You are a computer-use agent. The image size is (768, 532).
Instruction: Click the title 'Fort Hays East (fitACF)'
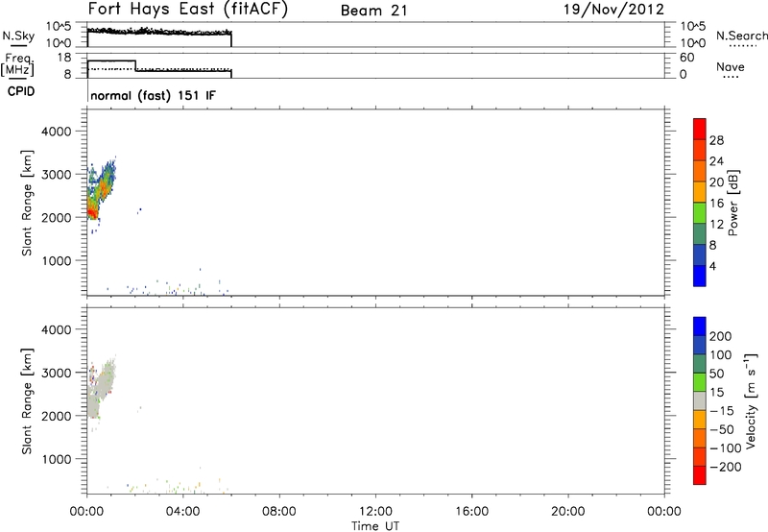(x=188, y=10)
